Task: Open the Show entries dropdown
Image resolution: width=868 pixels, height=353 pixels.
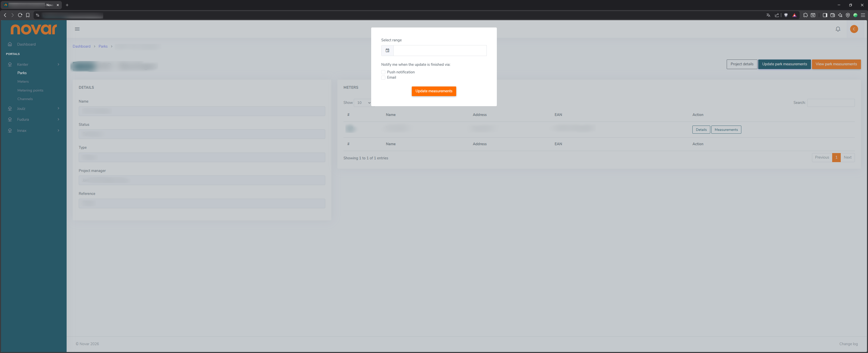Action: [363, 103]
